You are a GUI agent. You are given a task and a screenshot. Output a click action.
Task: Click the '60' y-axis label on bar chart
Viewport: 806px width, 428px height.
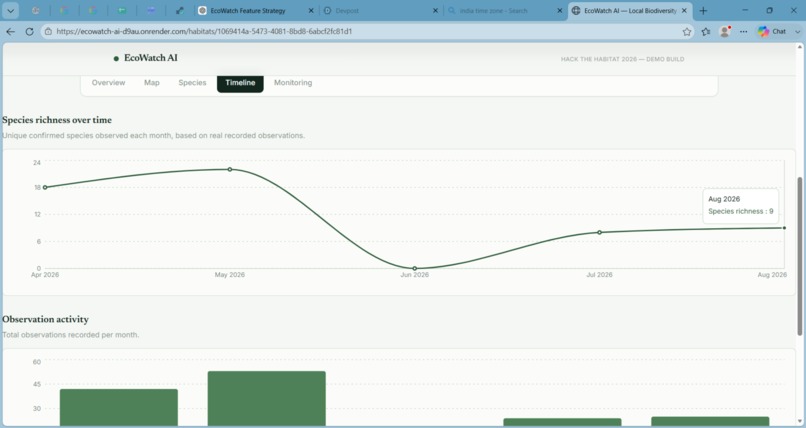37,362
